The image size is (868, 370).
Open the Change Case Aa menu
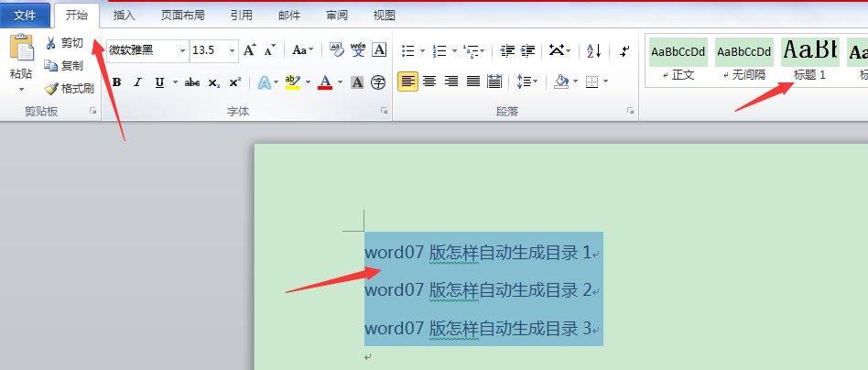coord(302,50)
